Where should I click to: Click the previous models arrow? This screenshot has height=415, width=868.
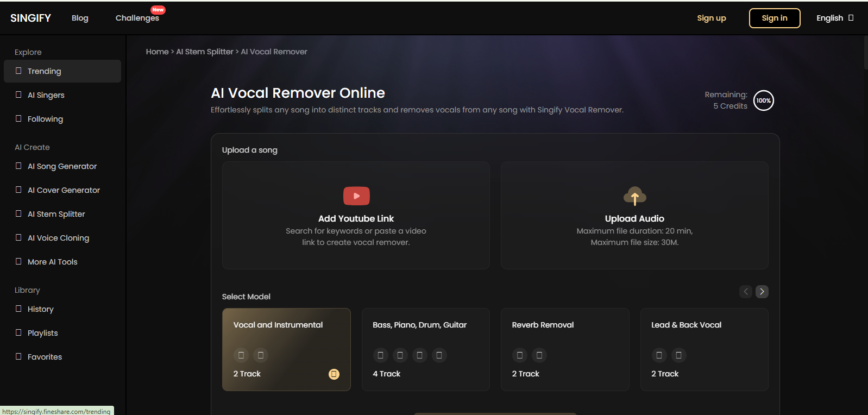746,292
